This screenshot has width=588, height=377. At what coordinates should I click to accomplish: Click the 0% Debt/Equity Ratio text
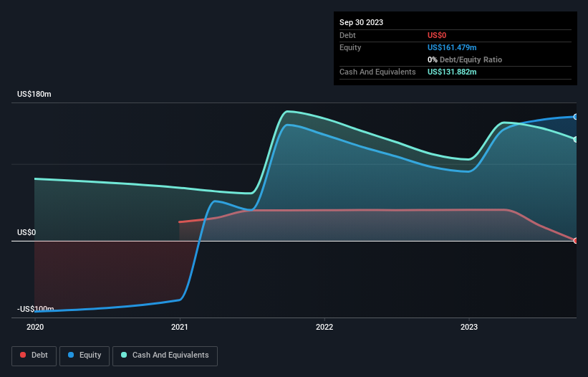465,59
